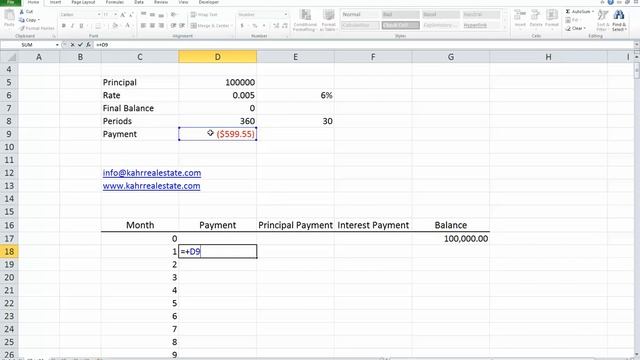Apply Comma Style format
This screenshot has height=360, width=640.
tap(264, 26)
